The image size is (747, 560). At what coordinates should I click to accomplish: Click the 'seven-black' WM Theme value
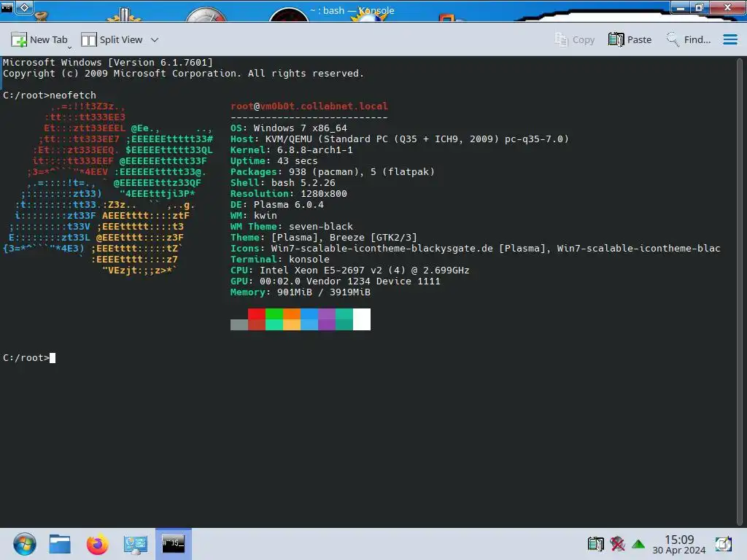[321, 227]
